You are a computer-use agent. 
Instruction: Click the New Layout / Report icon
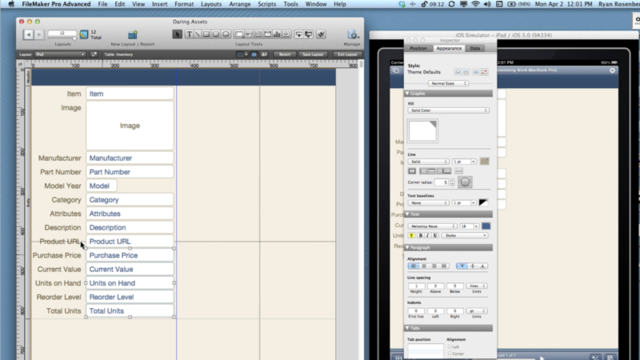click(x=133, y=35)
